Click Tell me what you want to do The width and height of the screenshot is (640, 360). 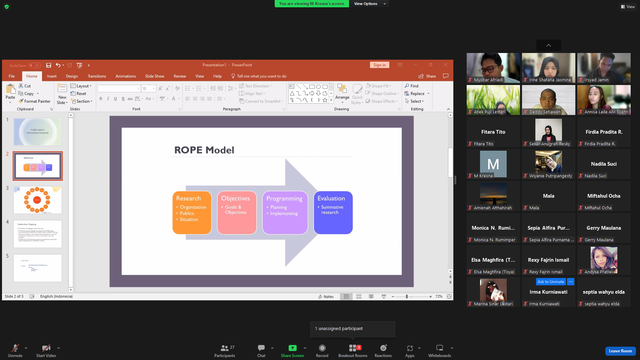[x=258, y=76]
